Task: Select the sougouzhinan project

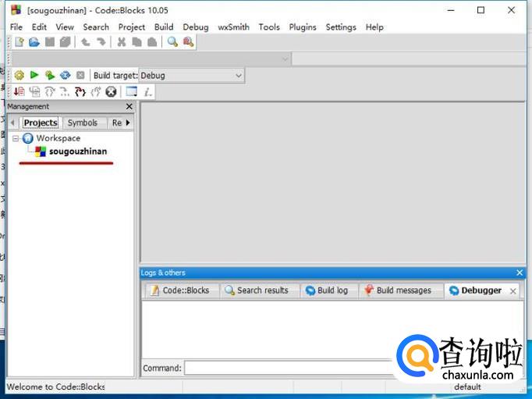Action: [78, 151]
